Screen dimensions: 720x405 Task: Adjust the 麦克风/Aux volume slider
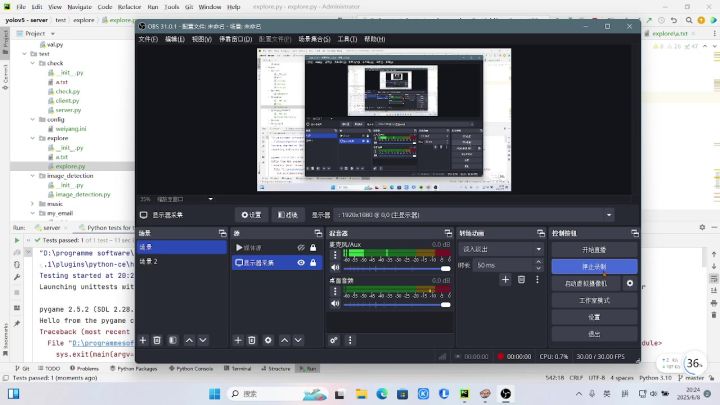[x=397, y=269]
